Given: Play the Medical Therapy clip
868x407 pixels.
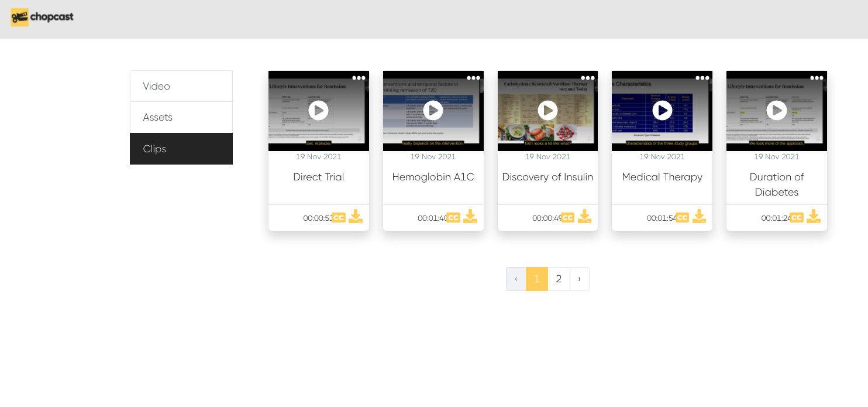Looking at the screenshot, I should (x=662, y=110).
